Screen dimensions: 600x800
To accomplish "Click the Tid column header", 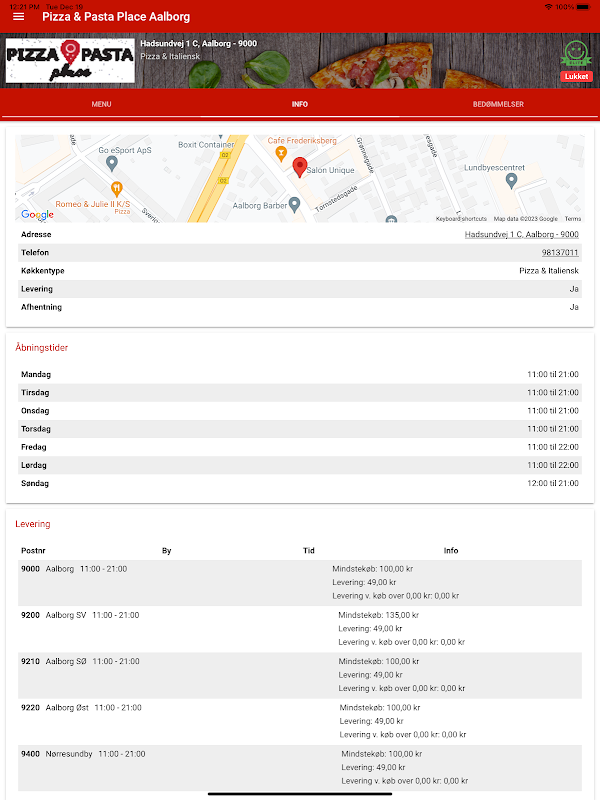I will click(x=309, y=551).
